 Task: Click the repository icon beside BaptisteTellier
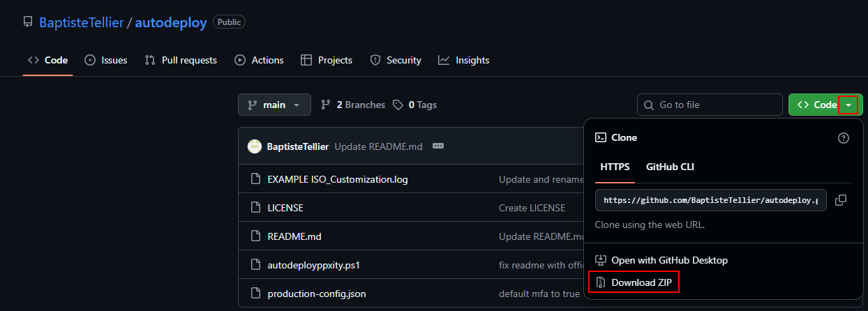[28, 22]
